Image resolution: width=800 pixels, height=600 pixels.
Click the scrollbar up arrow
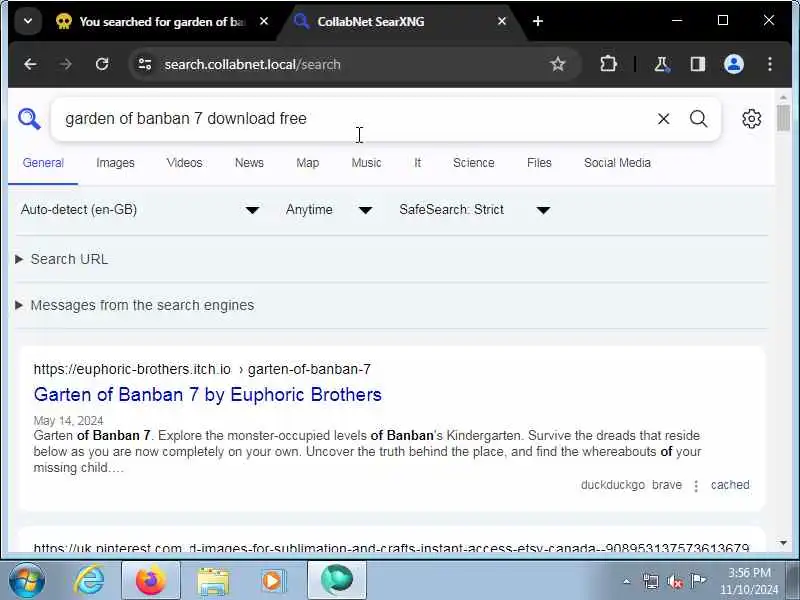[x=783, y=97]
